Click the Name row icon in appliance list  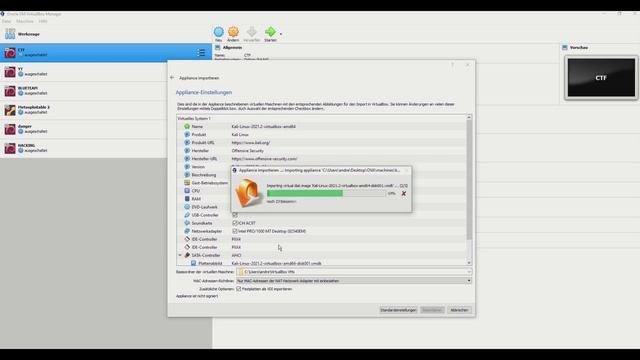(x=187, y=127)
